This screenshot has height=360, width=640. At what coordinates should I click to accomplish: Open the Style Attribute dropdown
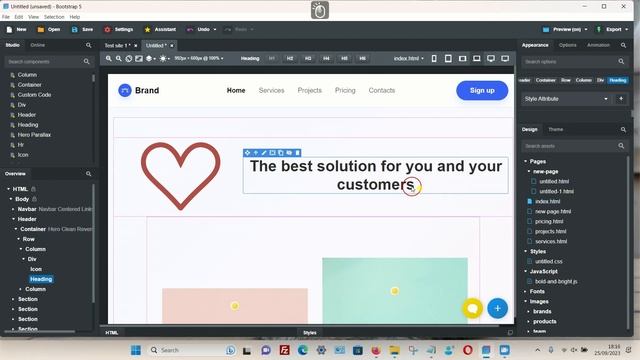tap(566, 99)
